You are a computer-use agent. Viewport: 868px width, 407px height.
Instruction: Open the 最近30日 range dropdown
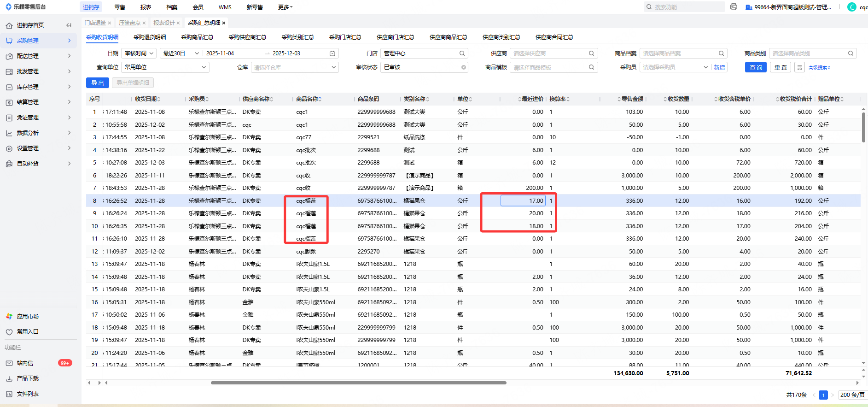point(181,53)
